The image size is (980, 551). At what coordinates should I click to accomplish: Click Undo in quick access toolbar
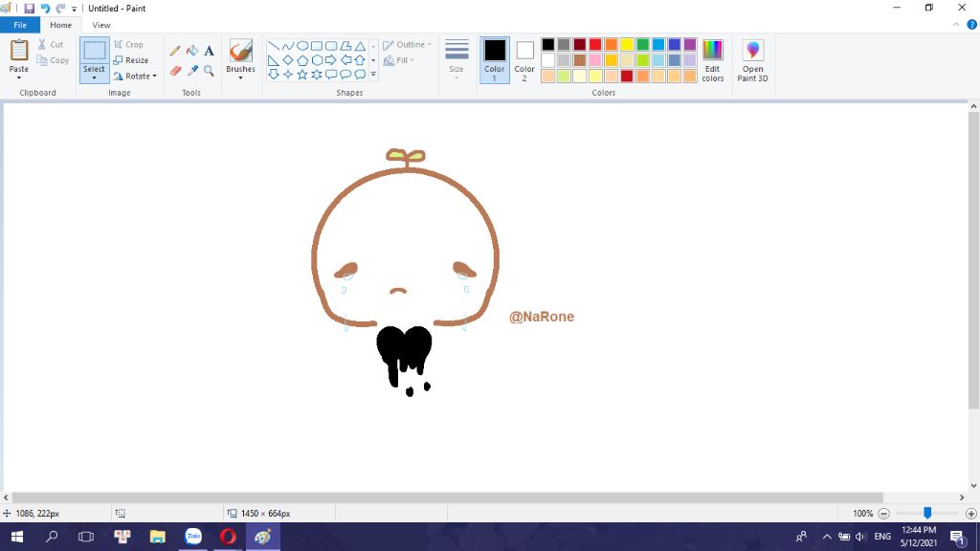(45, 9)
